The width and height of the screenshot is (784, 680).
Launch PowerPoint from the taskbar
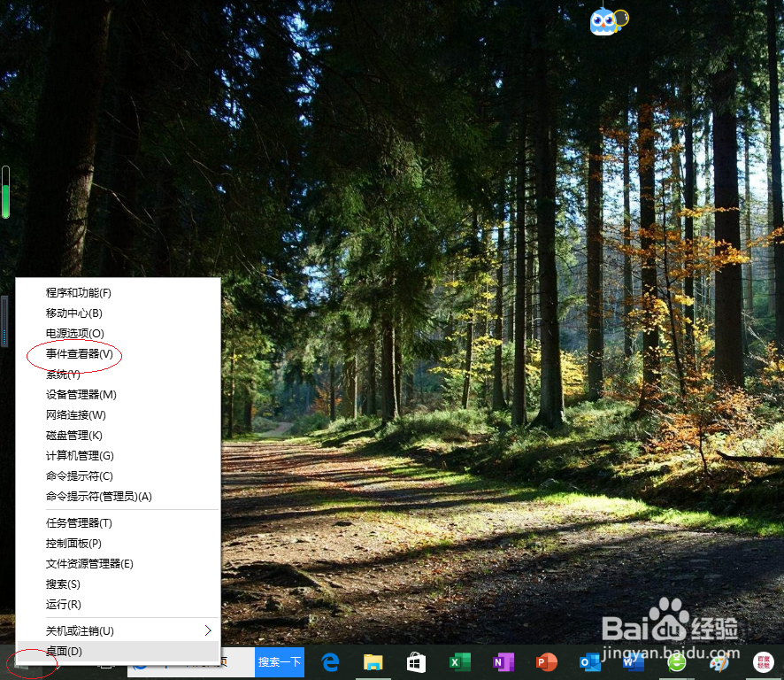(545, 661)
